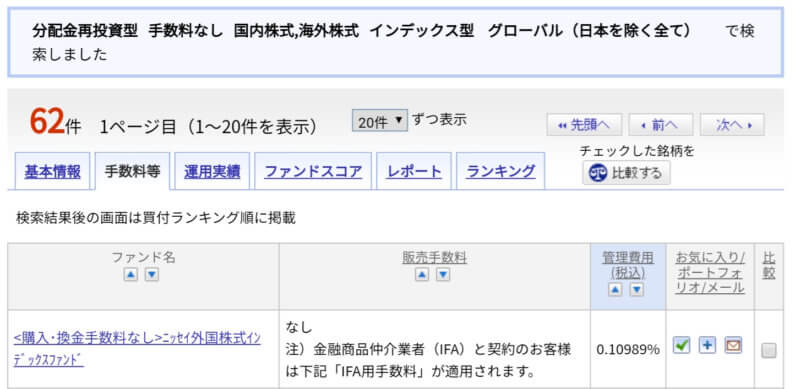The width and height of the screenshot is (800, 389).
Task: Sort 販売手数料 ascending with up arrow
Action: coord(422,275)
